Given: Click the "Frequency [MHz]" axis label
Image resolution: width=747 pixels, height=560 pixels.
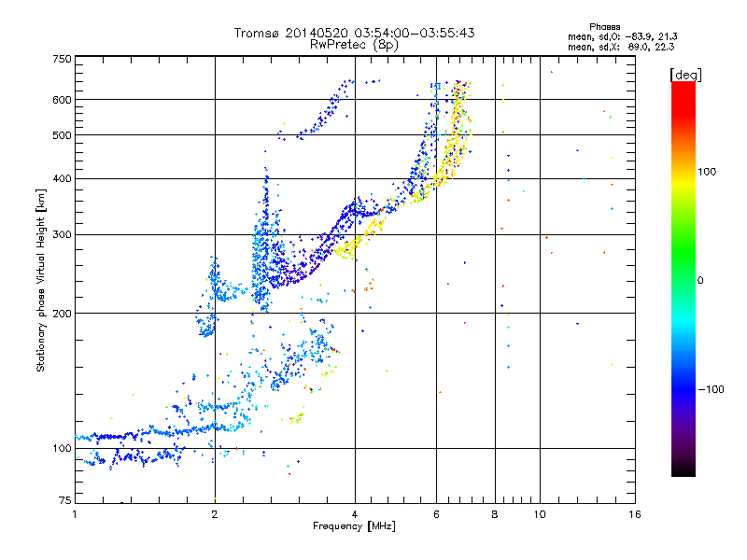Looking at the screenshot, I should click(354, 526).
